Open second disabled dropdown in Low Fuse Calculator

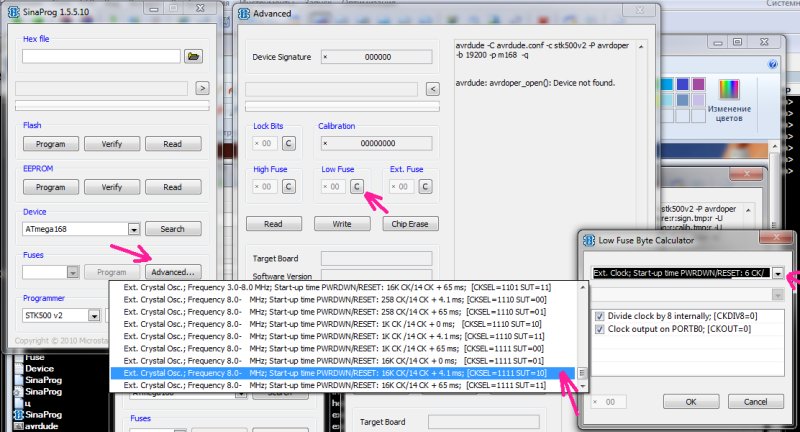coord(777,294)
